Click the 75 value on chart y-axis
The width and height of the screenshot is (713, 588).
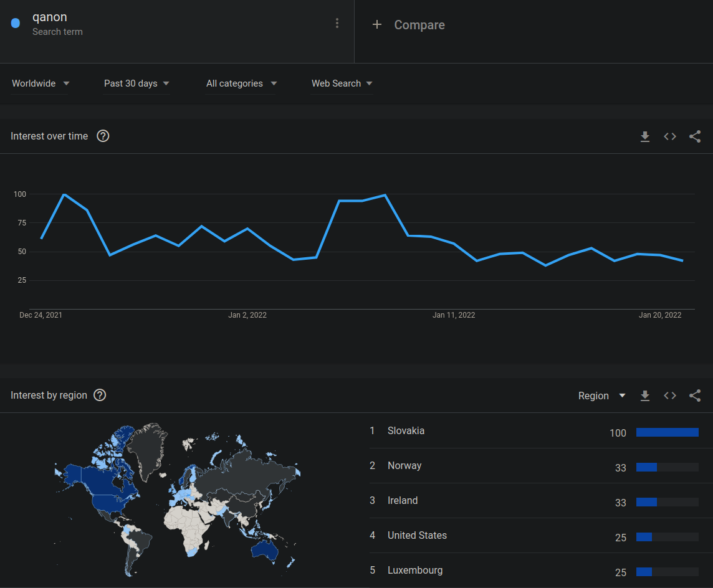click(x=22, y=222)
